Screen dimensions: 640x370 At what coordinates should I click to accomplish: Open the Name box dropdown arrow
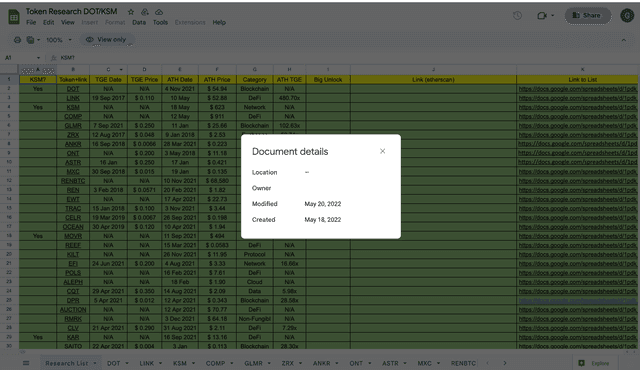point(38,58)
